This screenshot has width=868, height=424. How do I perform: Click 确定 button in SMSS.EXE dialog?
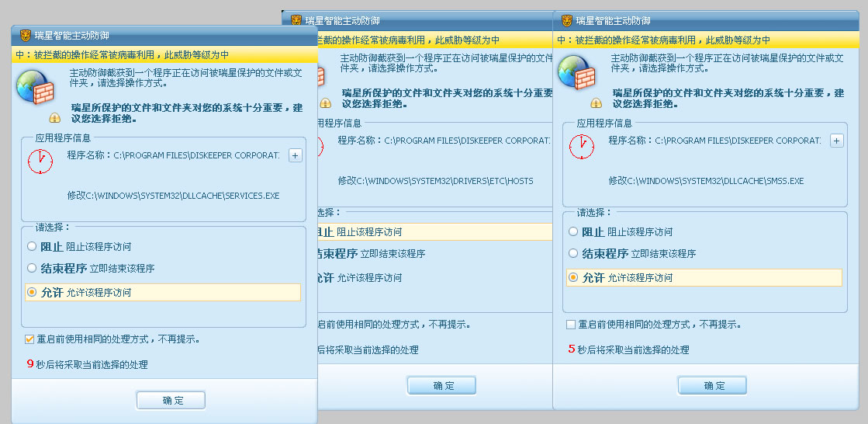712,385
